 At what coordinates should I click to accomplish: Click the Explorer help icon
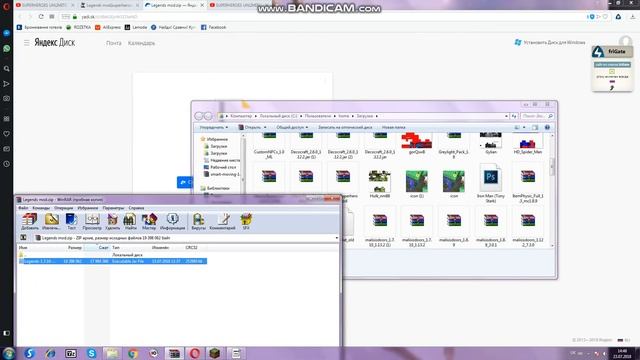pyautogui.click(x=547, y=127)
